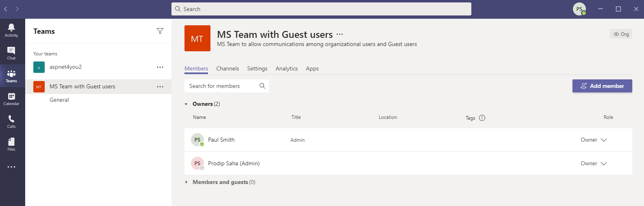Image resolution: width=644 pixels, height=206 pixels.
Task: Open the Calls icon in sidebar
Action: pyautogui.click(x=11, y=121)
